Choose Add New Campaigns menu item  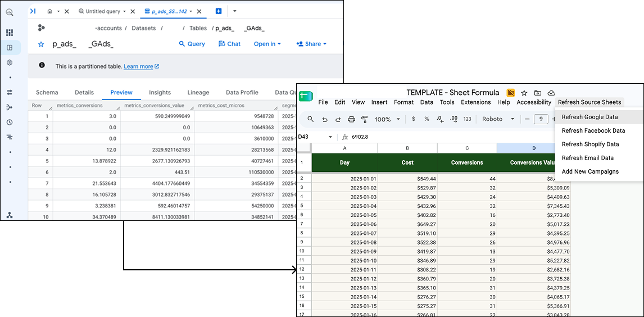(599, 171)
